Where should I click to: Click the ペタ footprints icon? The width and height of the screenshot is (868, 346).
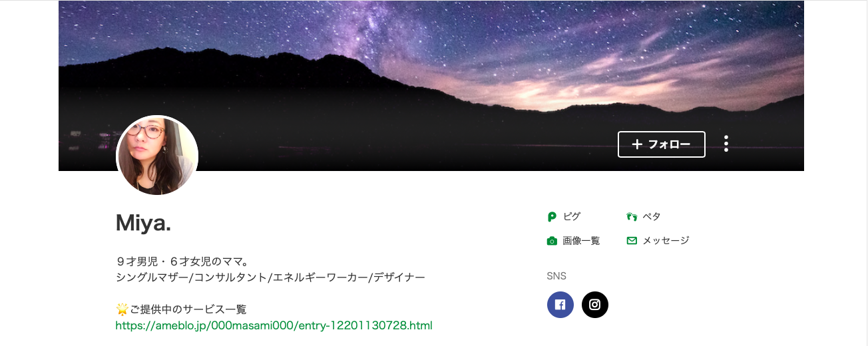(x=632, y=217)
